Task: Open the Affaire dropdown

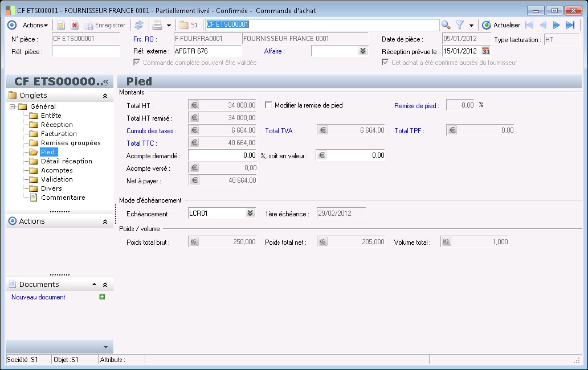Action: (x=362, y=51)
